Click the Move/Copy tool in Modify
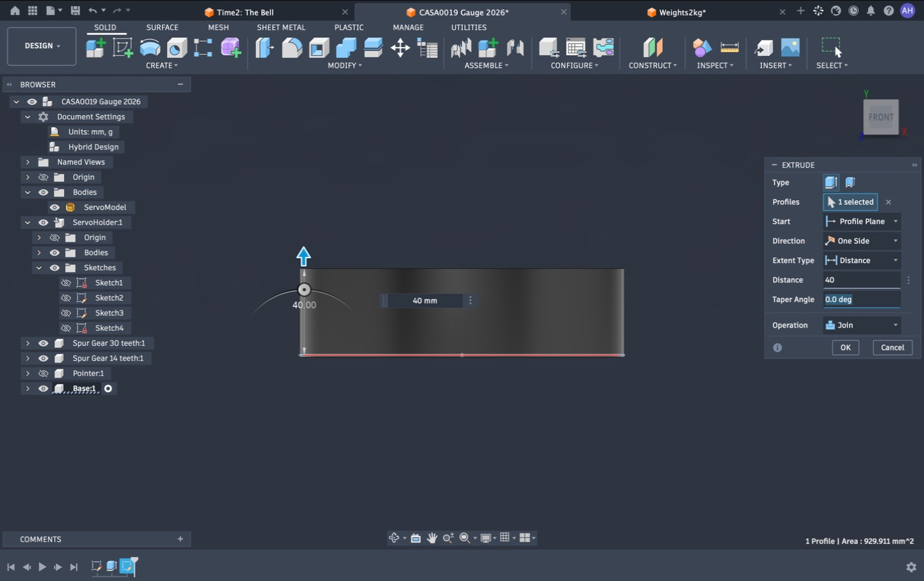The image size is (924, 581). (x=400, y=48)
